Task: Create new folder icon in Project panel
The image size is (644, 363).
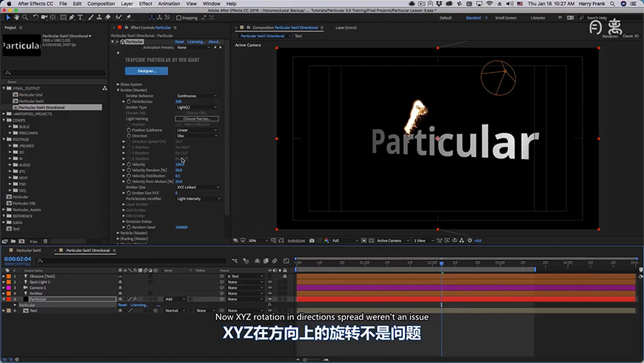Action: tap(13, 242)
